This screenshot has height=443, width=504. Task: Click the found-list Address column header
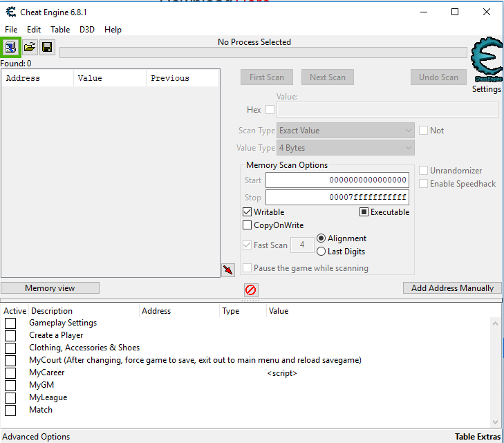(37, 78)
